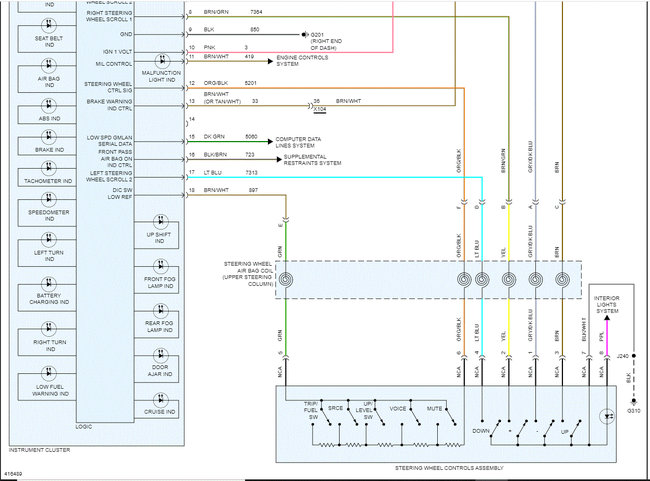650x481 pixels.
Task: Click the LED symbol above DOOR AJAR IND
Action: [160, 355]
